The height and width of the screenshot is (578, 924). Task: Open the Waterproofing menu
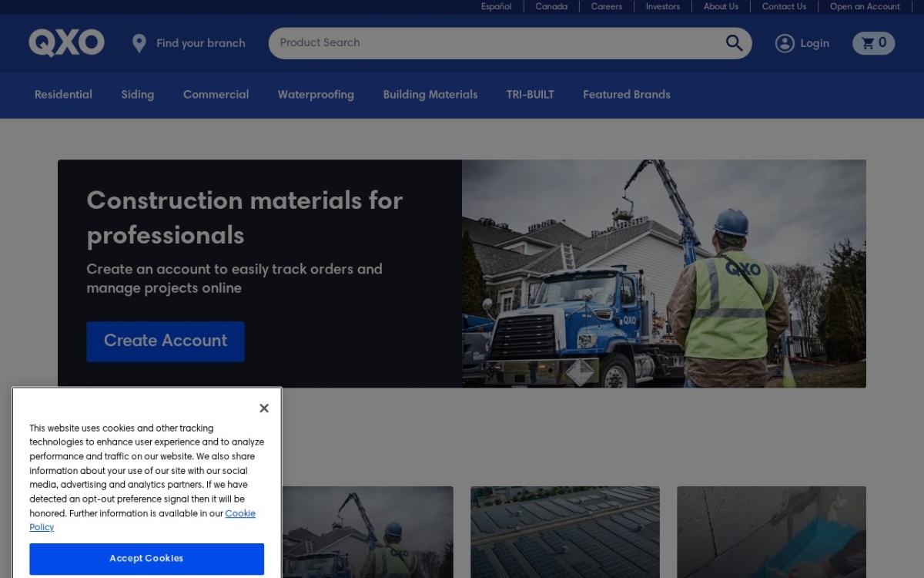(x=316, y=95)
